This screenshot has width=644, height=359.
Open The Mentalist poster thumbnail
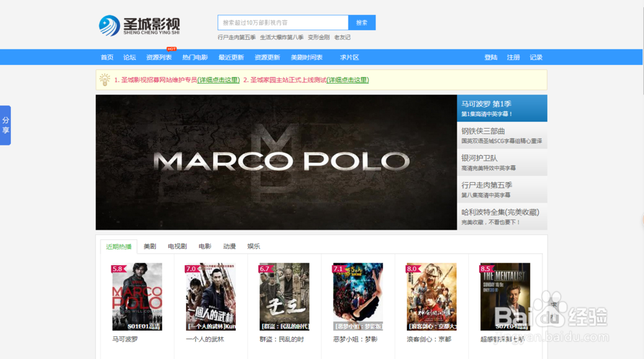(x=505, y=297)
